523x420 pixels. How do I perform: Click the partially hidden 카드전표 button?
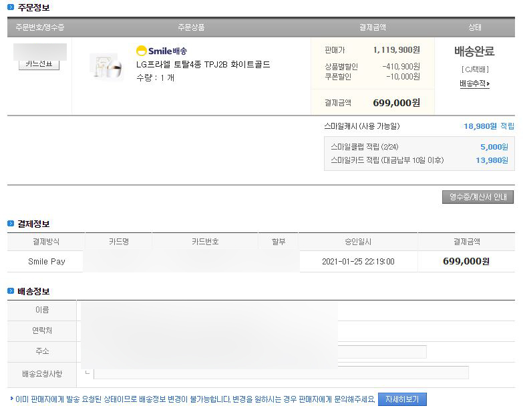coord(39,65)
